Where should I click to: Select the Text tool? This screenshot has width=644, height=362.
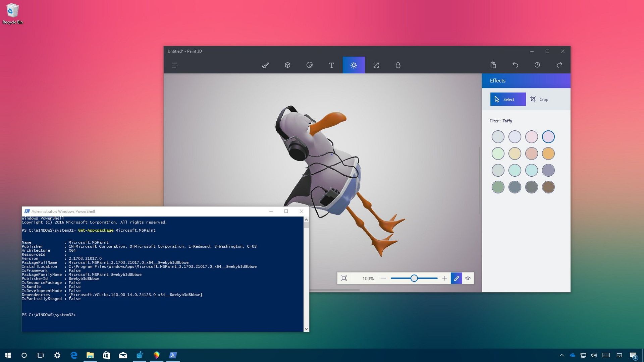tap(331, 65)
